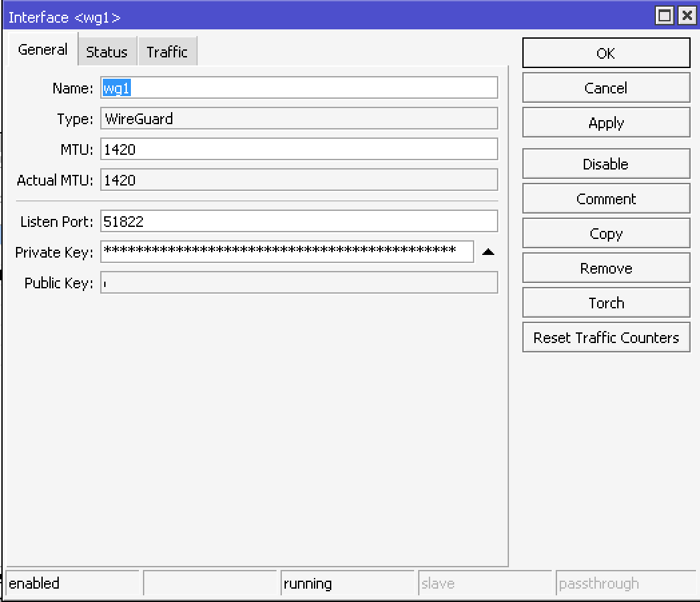Remove the wg1 interface
The height and width of the screenshot is (602, 700).
tap(606, 268)
